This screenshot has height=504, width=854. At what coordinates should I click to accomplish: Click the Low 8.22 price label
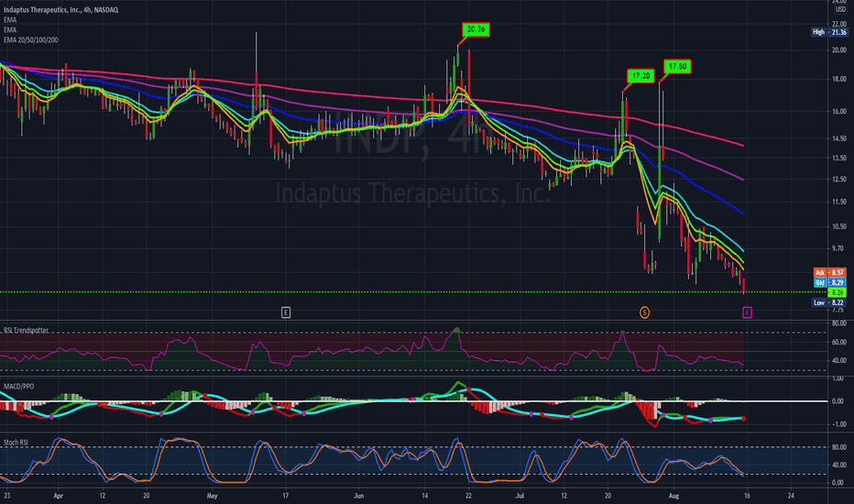829,303
